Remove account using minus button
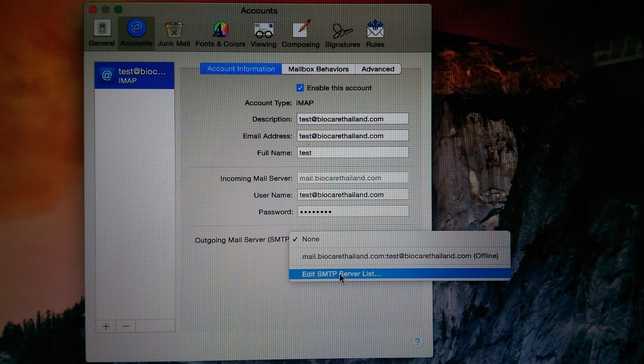644x364 pixels. (126, 326)
